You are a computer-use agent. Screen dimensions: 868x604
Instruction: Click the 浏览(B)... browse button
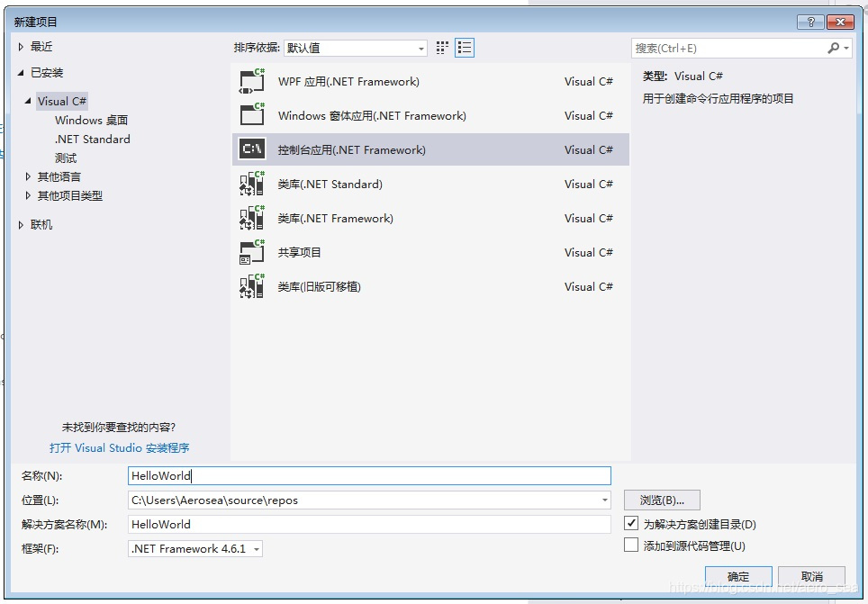[x=662, y=500]
